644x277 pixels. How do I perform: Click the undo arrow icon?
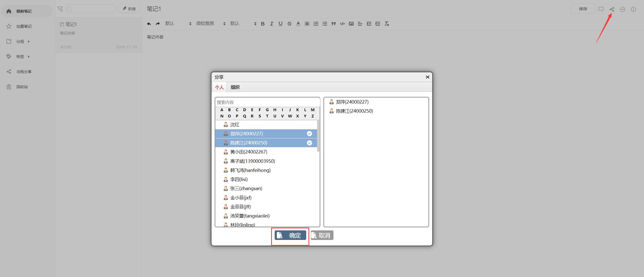click(x=149, y=24)
